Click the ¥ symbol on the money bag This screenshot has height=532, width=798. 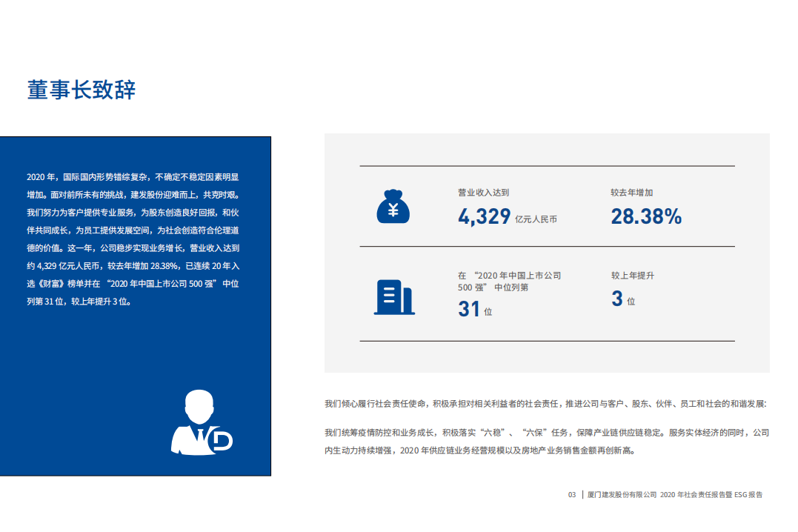point(393,210)
